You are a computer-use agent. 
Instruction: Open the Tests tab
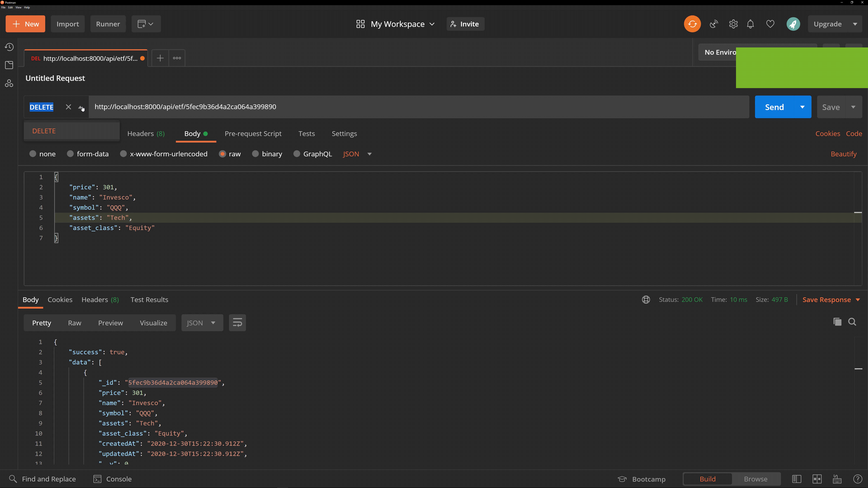tap(306, 133)
